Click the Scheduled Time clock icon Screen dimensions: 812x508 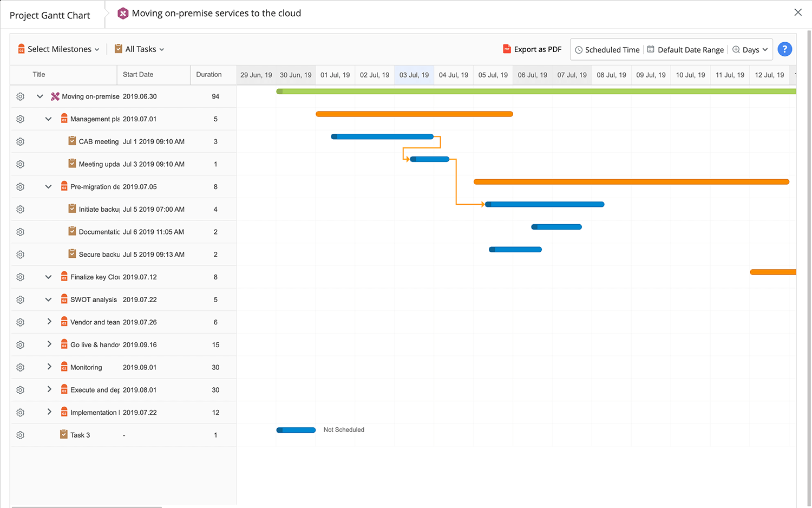579,49
